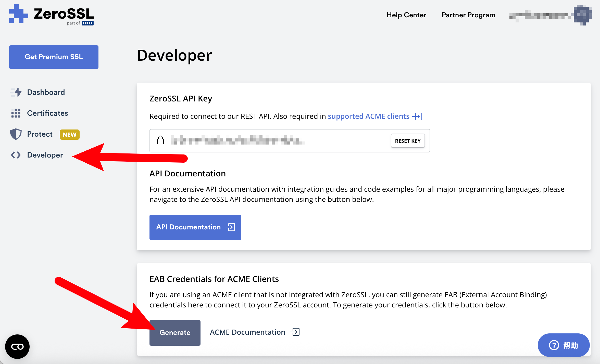Go to the Certificates section
The image size is (600, 364).
click(47, 113)
